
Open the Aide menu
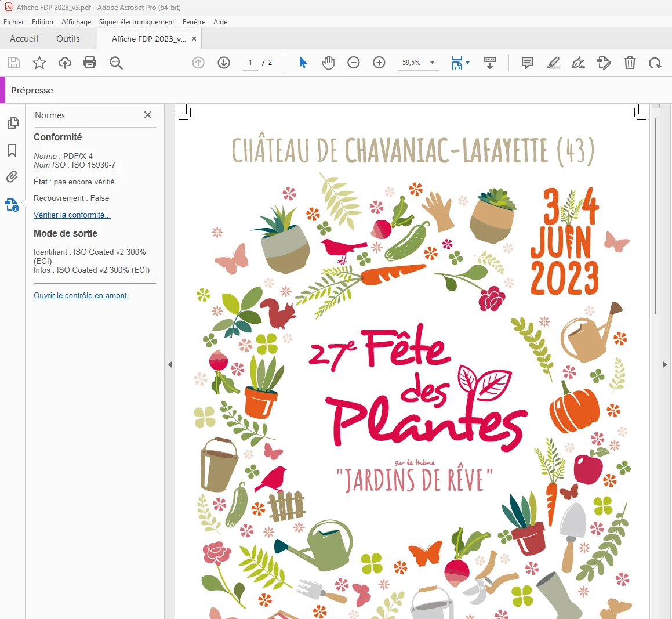tap(220, 22)
